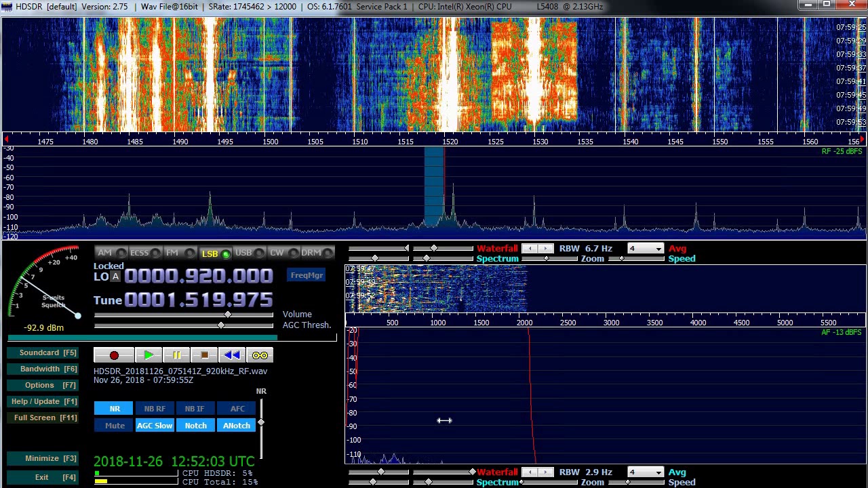Switch demodulation mode to AM
Screen dimensions: 868x488
coord(111,253)
